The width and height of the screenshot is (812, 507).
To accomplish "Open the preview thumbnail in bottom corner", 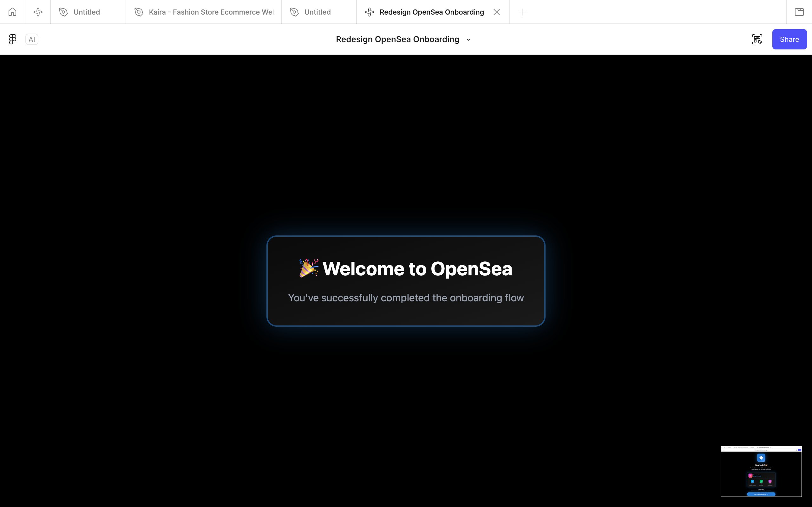I will pyautogui.click(x=761, y=471).
